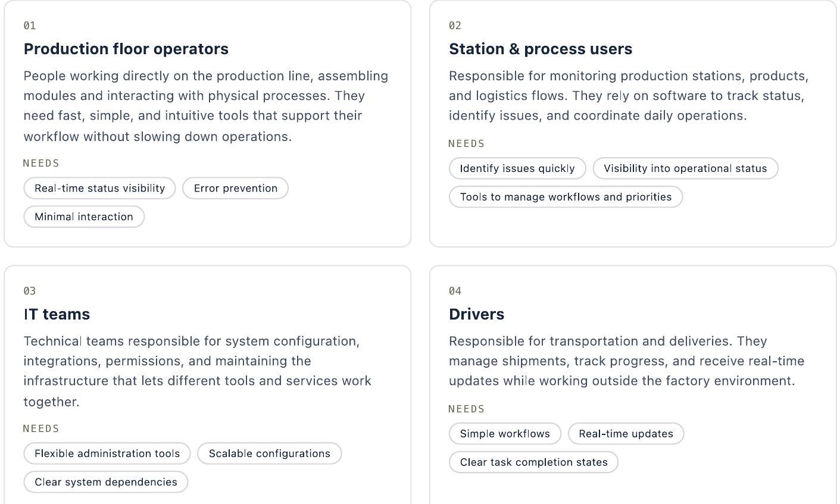Select 'Tools to manage workflows and priorities' tag
Image resolution: width=840 pixels, height=504 pixels.
pyautogui.click(x=566, y=197)
